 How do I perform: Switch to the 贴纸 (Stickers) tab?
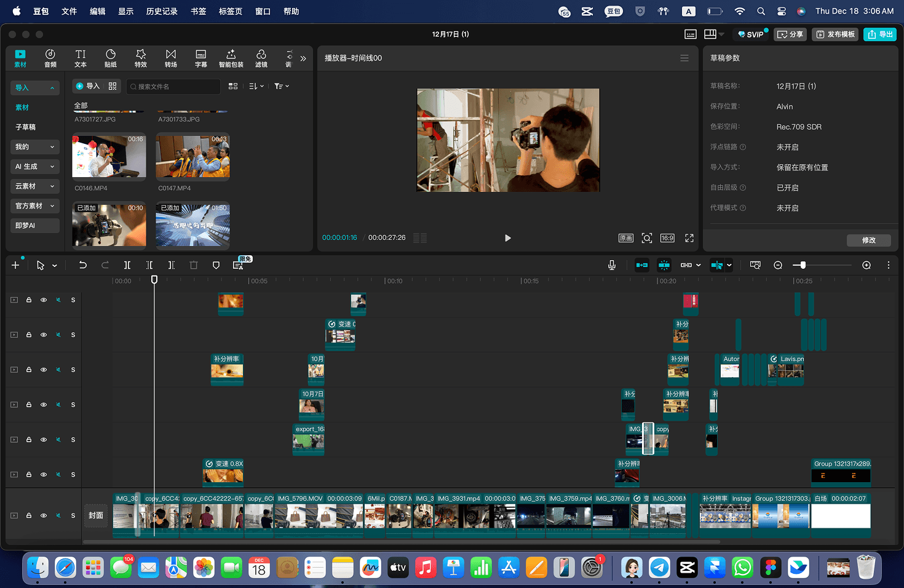coord(111,58)
